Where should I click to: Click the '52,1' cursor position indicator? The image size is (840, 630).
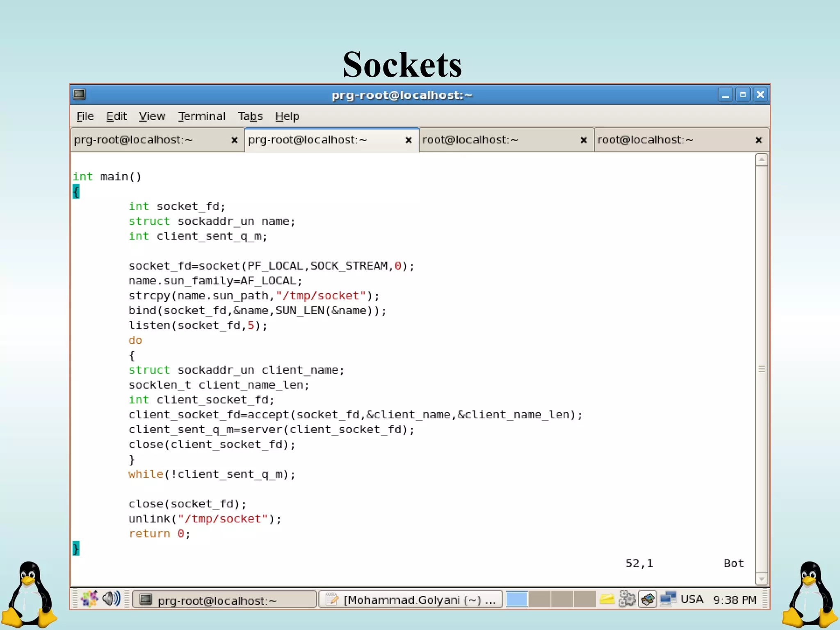click(x=639, y=564)
